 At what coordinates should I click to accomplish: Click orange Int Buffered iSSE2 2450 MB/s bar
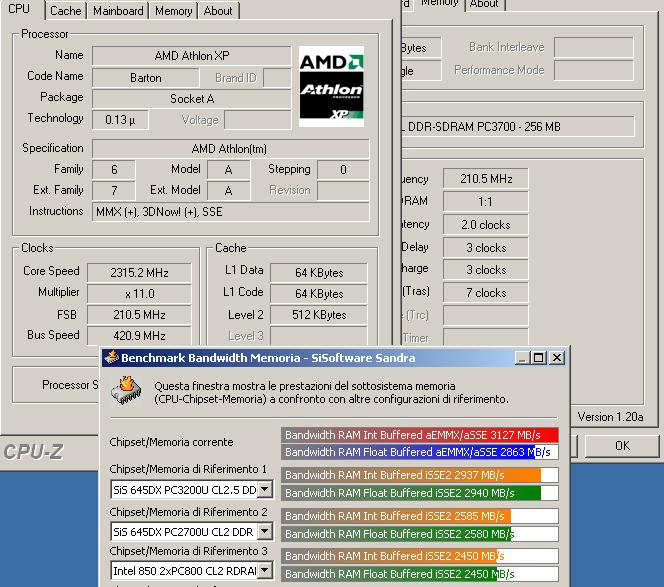[420, 556]
